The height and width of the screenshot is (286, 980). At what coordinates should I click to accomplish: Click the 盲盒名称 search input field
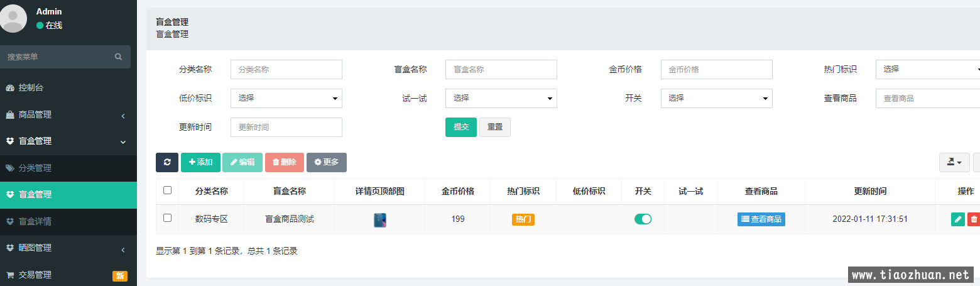coord(501,70)
